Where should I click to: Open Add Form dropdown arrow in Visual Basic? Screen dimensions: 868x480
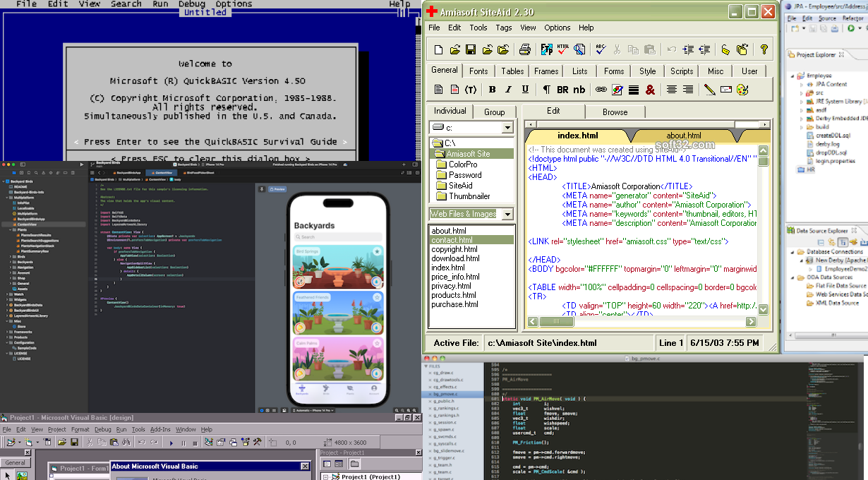tap(37, 443)
